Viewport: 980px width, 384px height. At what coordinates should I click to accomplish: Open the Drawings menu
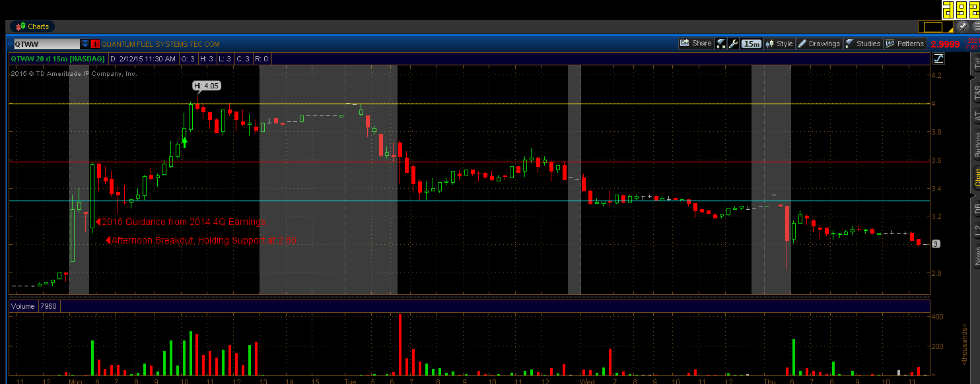(819, 44)
